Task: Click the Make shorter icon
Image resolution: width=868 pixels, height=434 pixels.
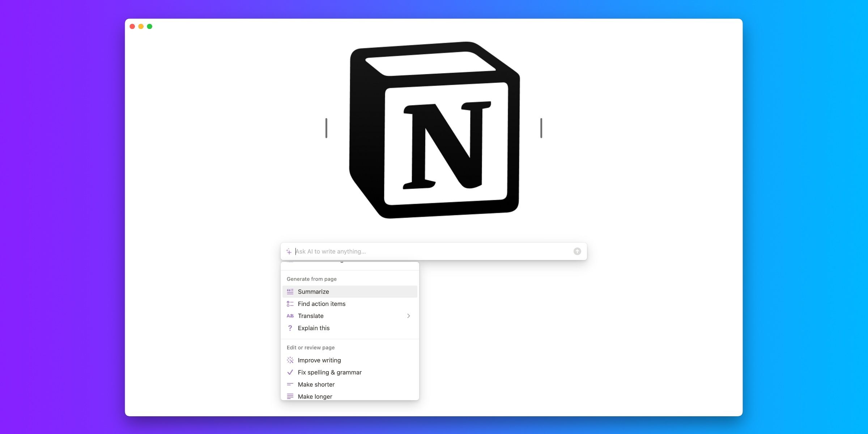Action: 290,384
